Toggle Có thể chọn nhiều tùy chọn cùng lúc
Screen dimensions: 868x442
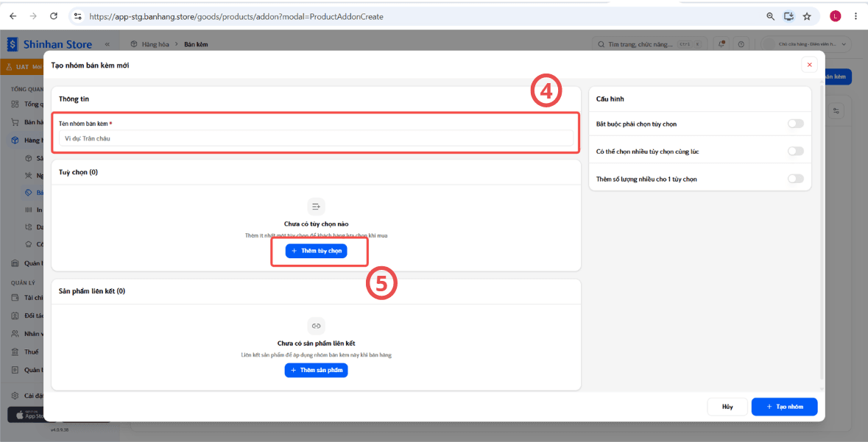795,151
